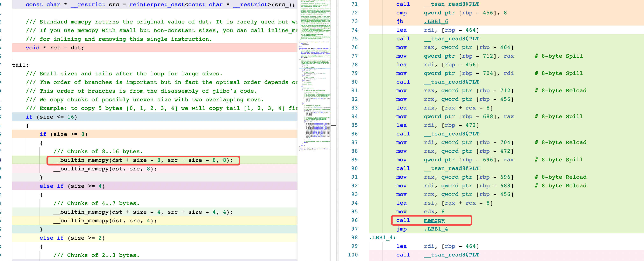Image resolution: width=644 pixels, height=261 pixels.
Task: Follow the .LBB1_6 label link
Action: click(x=436, y=21)
